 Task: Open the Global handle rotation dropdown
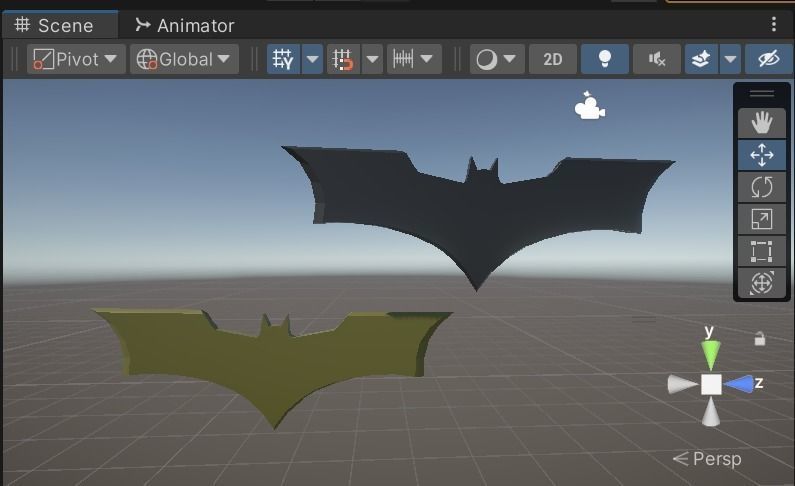pos(184,59)
